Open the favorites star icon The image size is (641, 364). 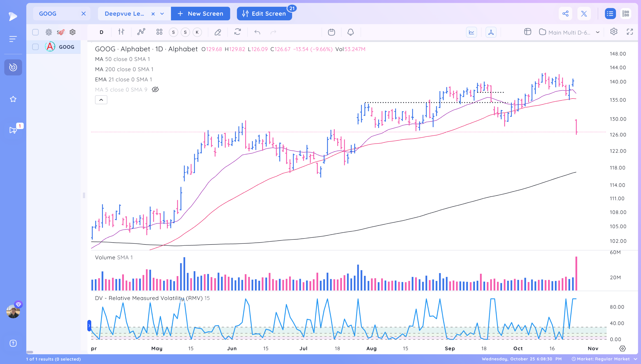13,99
